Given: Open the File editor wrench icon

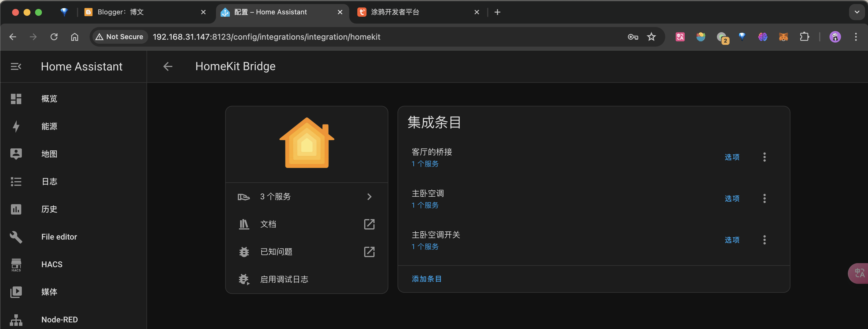Looking at the screenshot, I should click(16, 237).
